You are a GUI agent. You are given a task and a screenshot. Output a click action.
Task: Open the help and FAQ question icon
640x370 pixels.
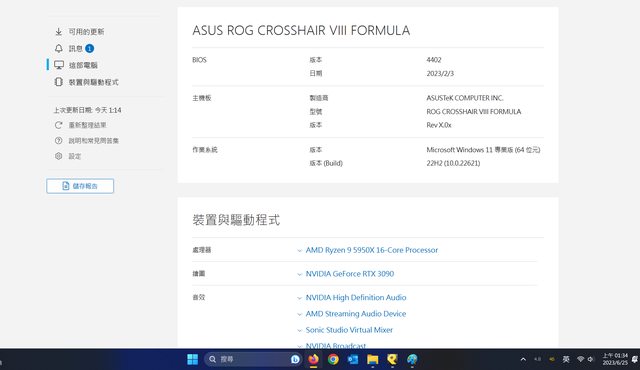pos(58,141)
